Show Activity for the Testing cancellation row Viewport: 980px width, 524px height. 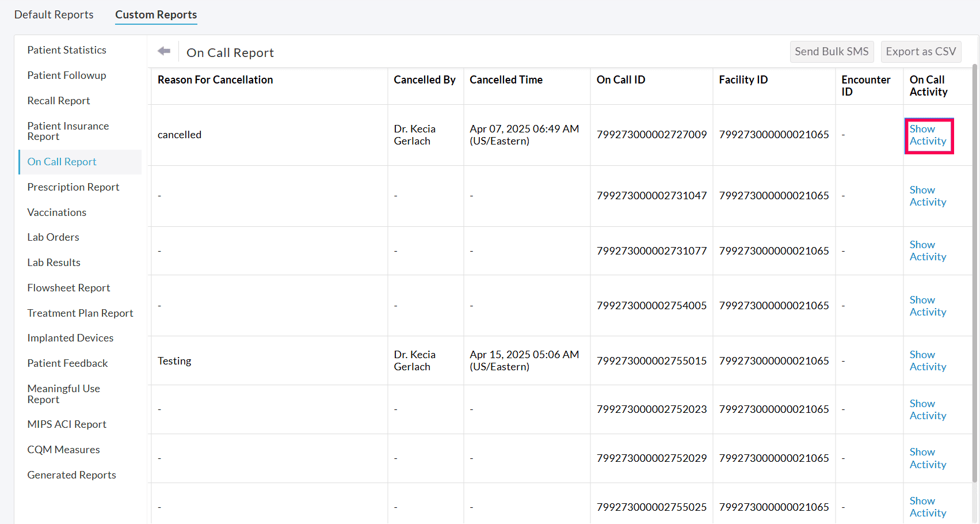928,360
